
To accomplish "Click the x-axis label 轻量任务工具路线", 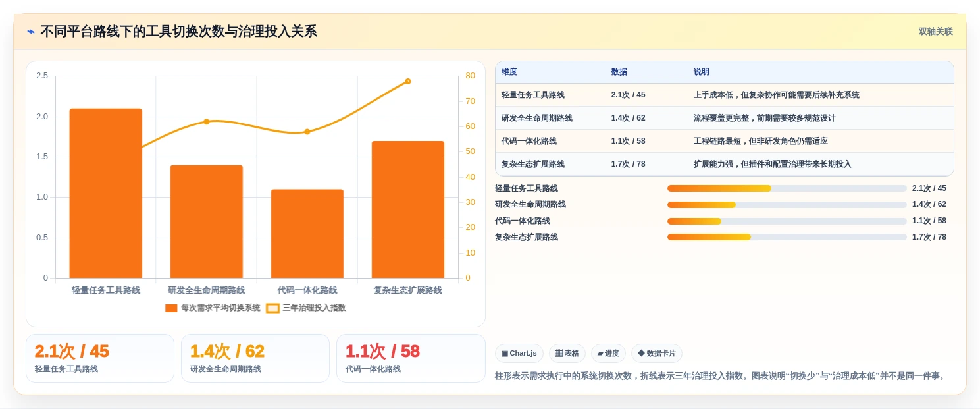I will (106, 290).
